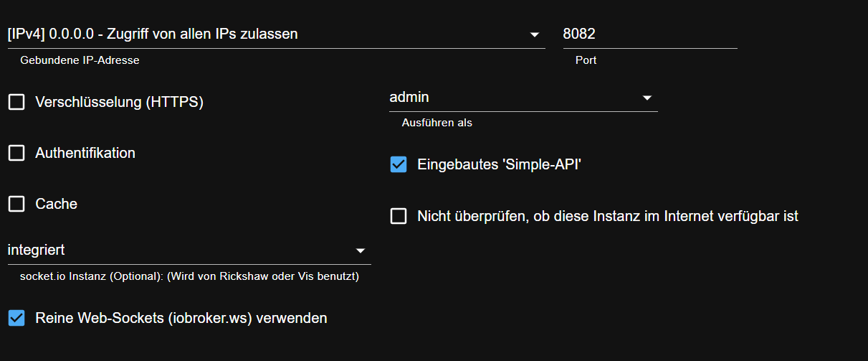
Task: Tick the Authentifikation checkbox
Action: (x=16, y=154)
